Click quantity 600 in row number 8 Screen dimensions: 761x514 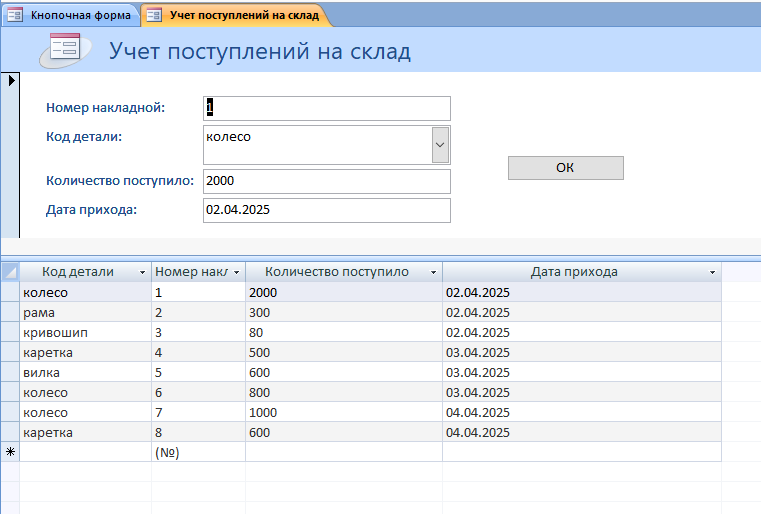pyautogui.click(x=344, y=432)
